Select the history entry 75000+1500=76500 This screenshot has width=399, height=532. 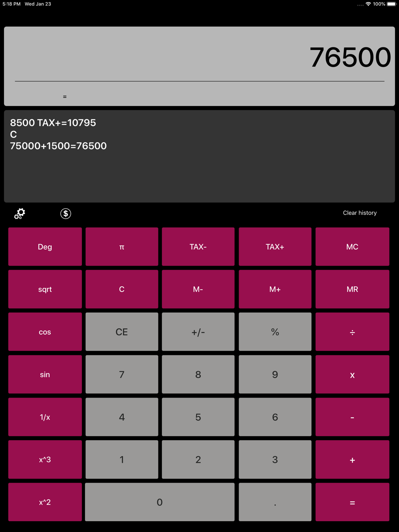(58, 146)
